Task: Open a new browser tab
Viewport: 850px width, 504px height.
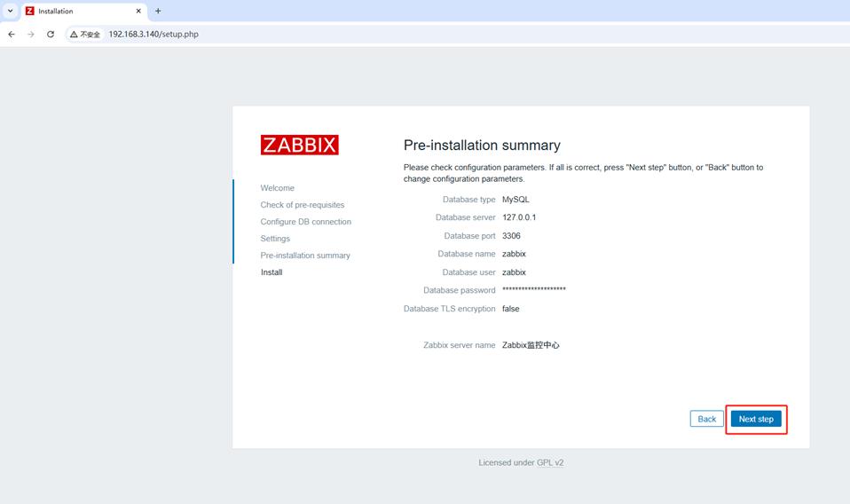Action: [x=158, y=11]
